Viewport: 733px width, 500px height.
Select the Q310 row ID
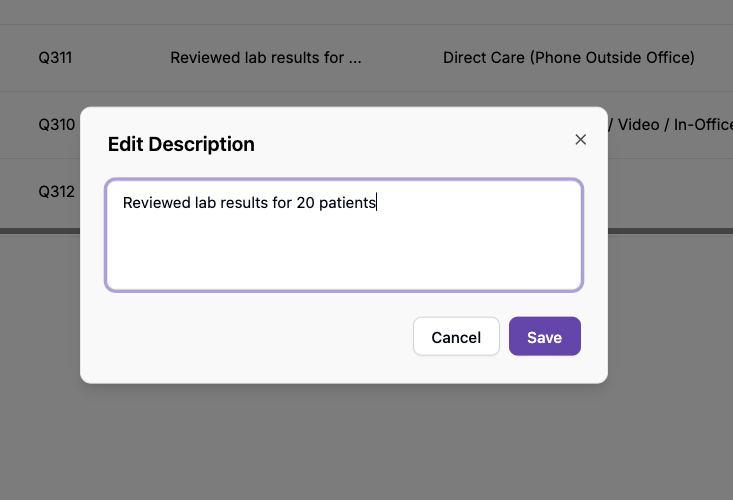(x=56, y=125)
